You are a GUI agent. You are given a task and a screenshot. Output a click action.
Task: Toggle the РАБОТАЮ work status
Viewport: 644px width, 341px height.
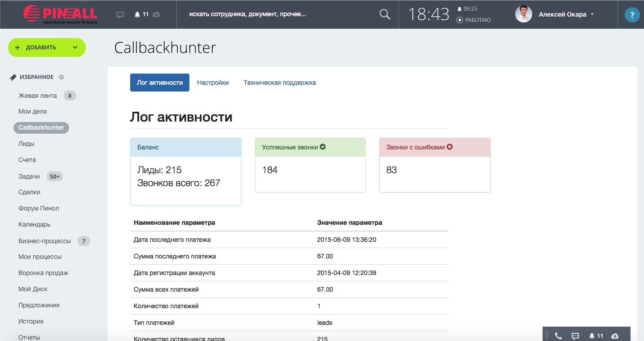coord(473,20)
